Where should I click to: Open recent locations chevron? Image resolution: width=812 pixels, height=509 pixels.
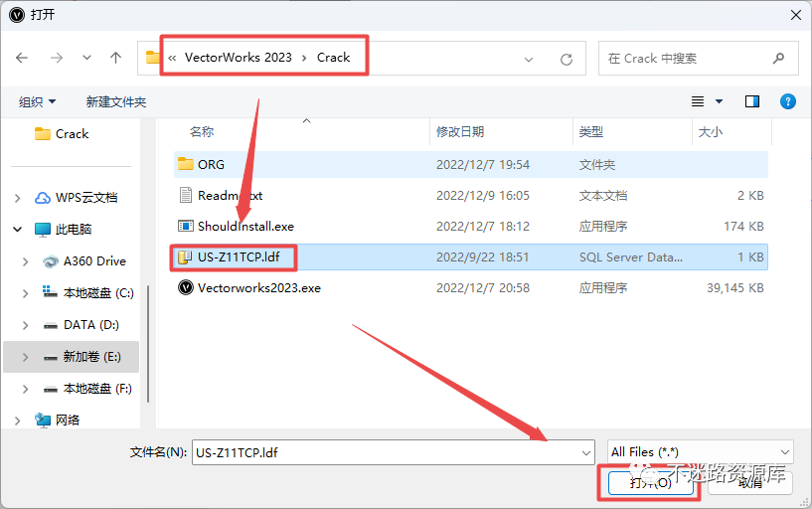click(87, 58)
